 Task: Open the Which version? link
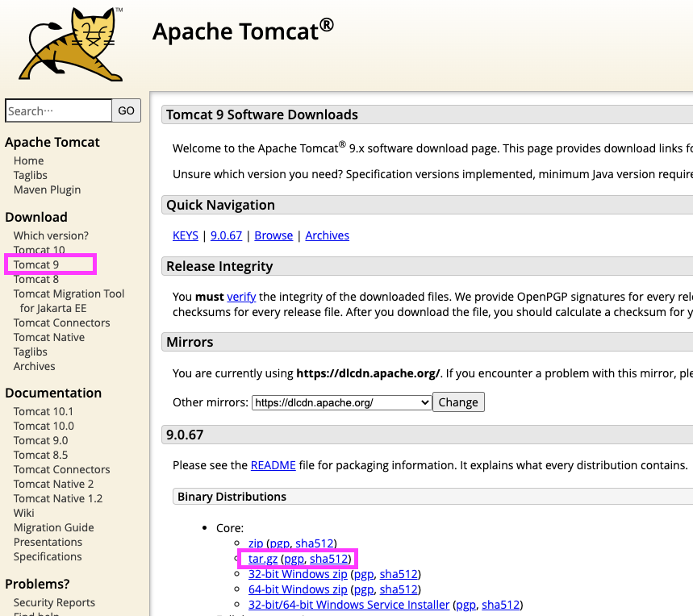coord(51,235)
